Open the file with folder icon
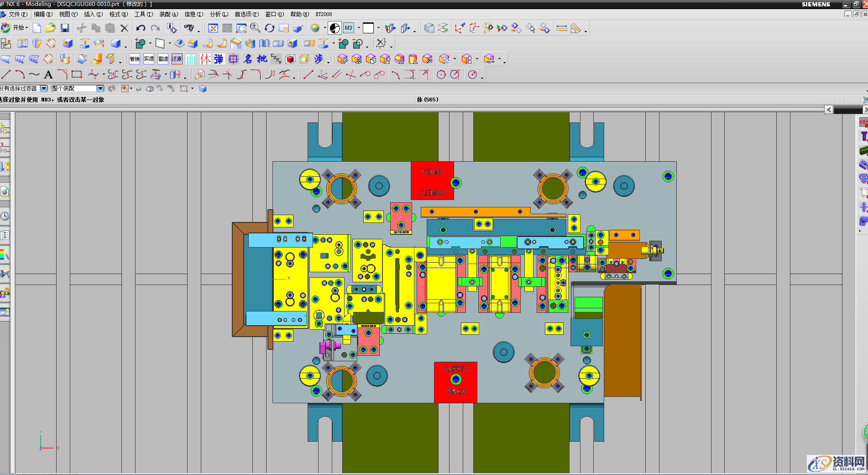 [x=50, y=28]
